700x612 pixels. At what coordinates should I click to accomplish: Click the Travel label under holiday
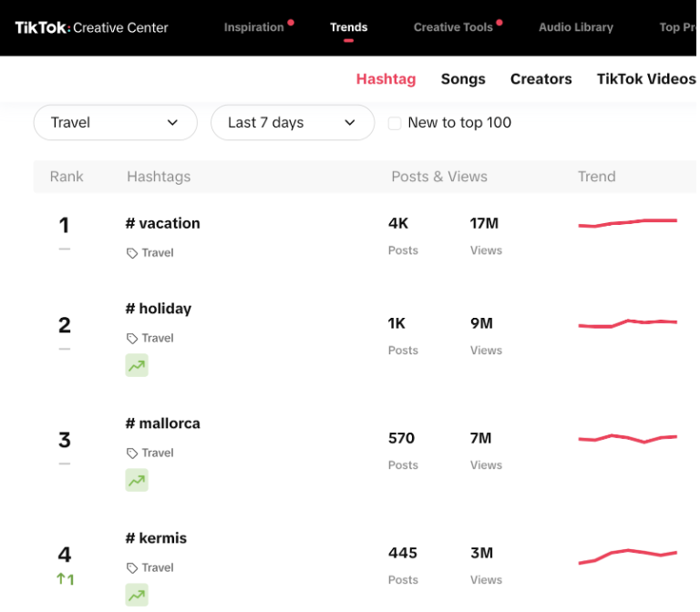pos(158,338)
